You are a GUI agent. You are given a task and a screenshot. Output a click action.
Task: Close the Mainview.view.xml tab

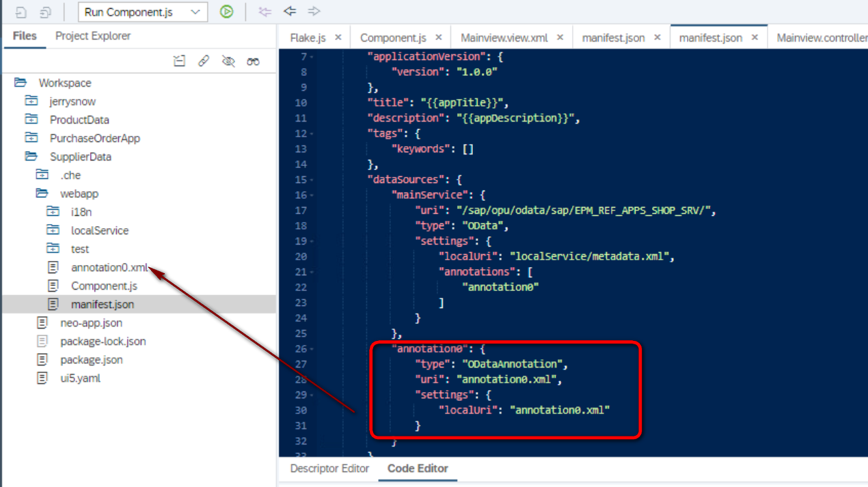click(x=560, y=38)
